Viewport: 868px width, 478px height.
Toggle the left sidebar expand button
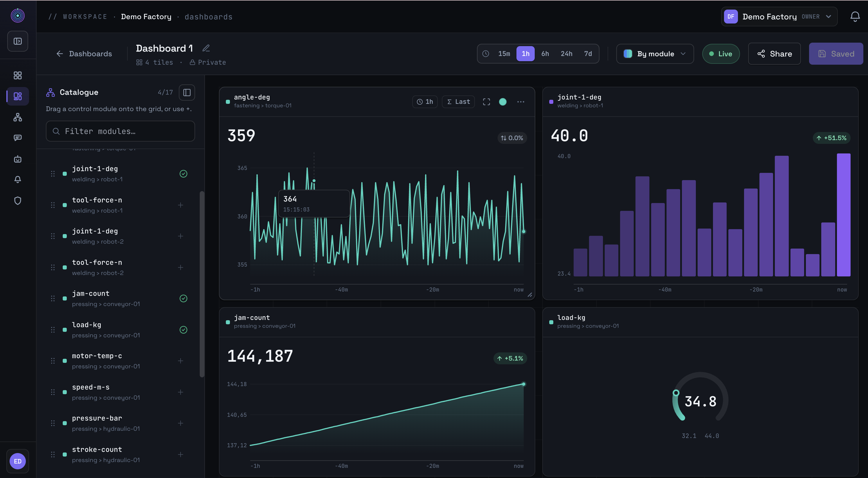coord(17,41)
